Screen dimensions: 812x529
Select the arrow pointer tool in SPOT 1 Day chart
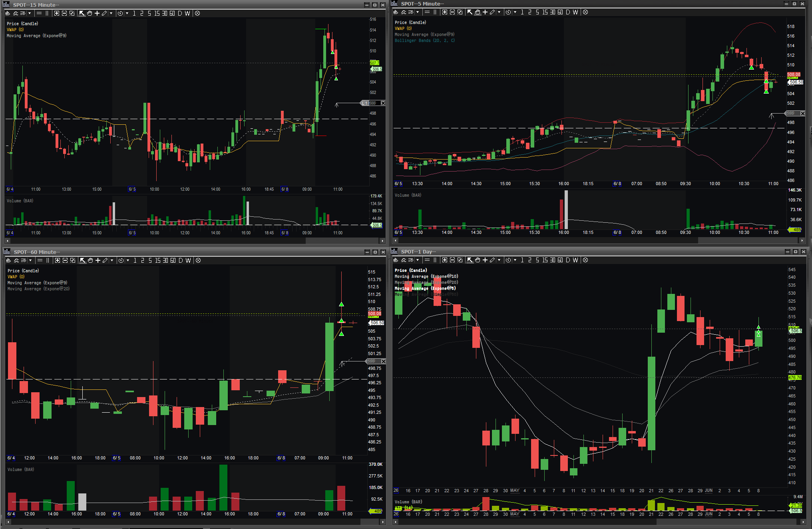click(470, 260)
